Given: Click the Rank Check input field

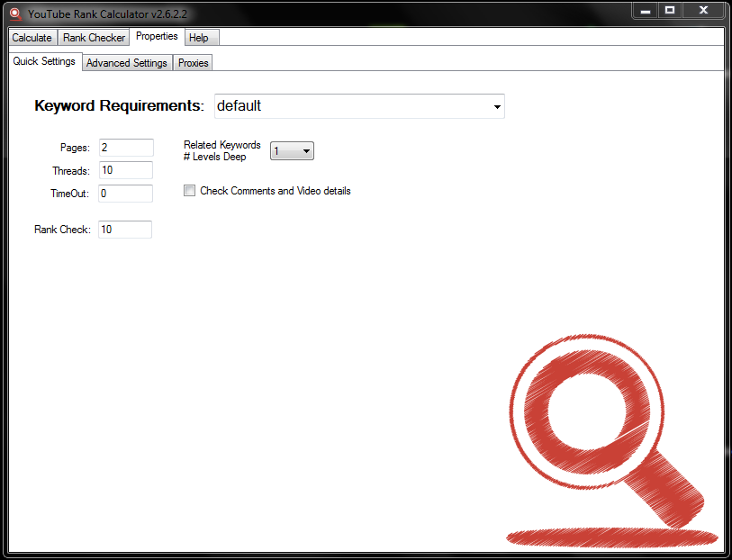Looking at the screenshot, I should click(x=125, y=230).
